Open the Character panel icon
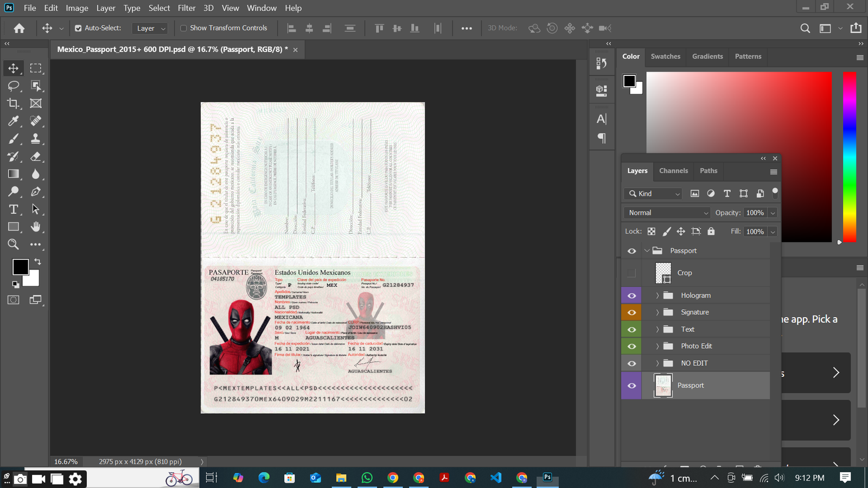 click(x=602, y=119)
